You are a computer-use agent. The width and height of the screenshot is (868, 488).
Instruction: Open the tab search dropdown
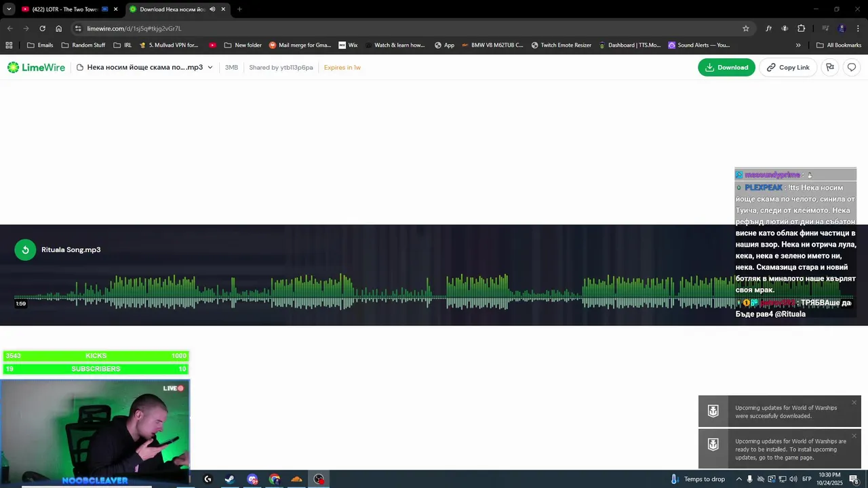pos(9,9)
